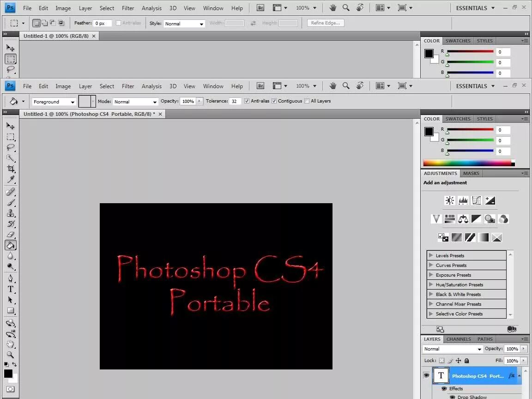The height and width of the screenshot is (399, 532).
Task: Click Refine Edge button in upper window
Action: coord(326,23)
